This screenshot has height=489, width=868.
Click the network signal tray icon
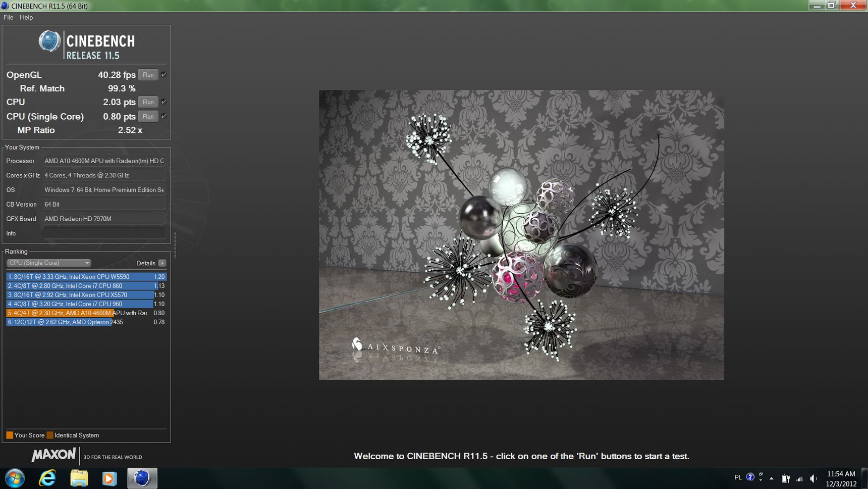(x=799, y=478)
